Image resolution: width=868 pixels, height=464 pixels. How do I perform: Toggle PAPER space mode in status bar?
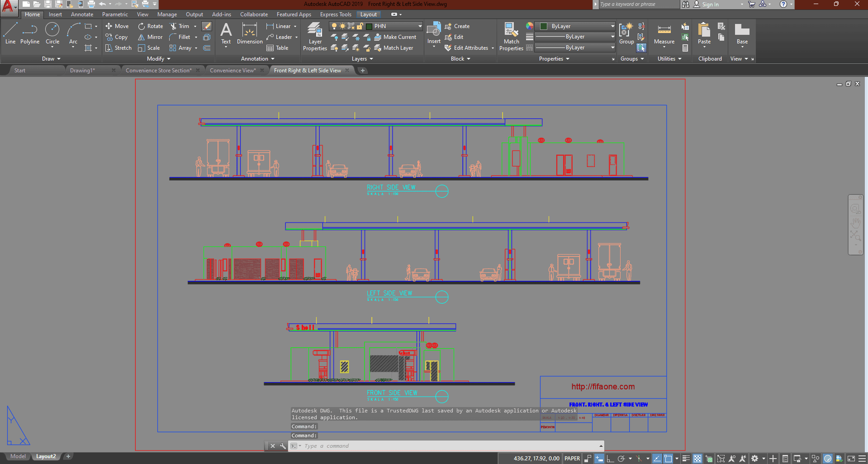coord(572,458)
